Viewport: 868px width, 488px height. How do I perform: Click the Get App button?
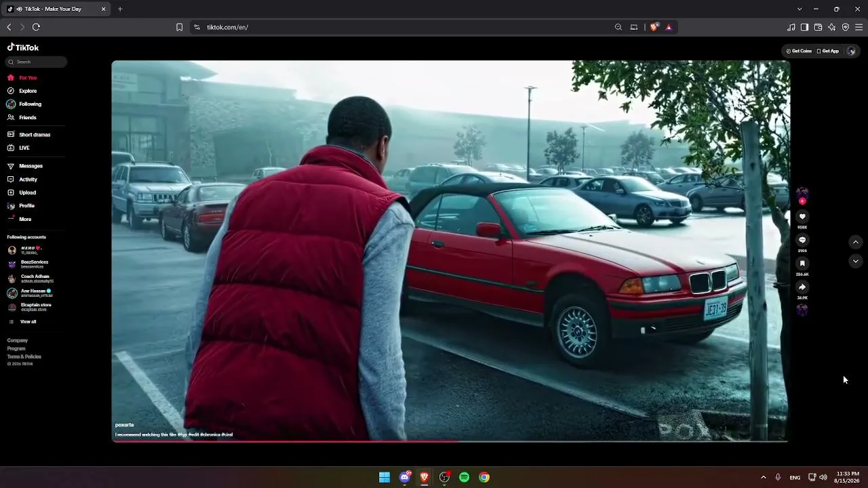point(828,51)
